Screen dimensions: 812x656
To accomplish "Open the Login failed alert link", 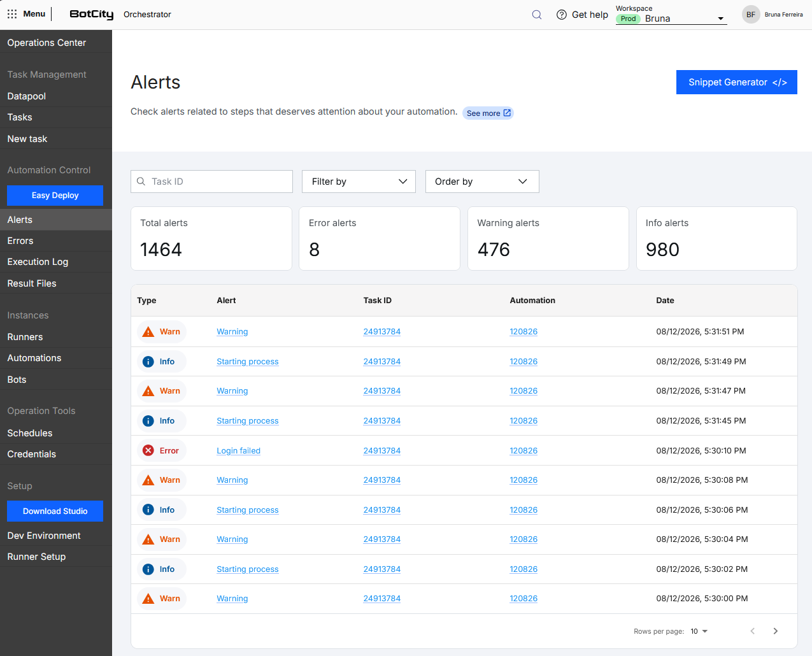I will point(238,451).
